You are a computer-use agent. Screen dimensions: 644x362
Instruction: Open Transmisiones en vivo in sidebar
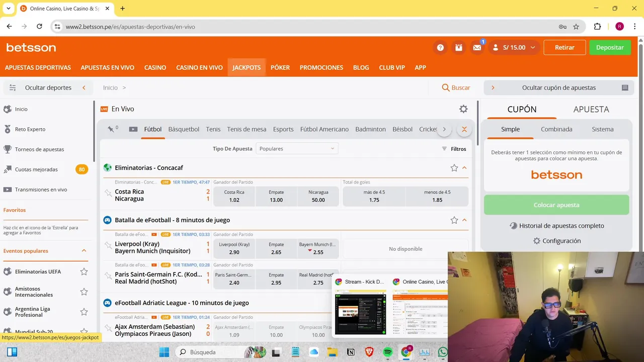click(41, 190)
